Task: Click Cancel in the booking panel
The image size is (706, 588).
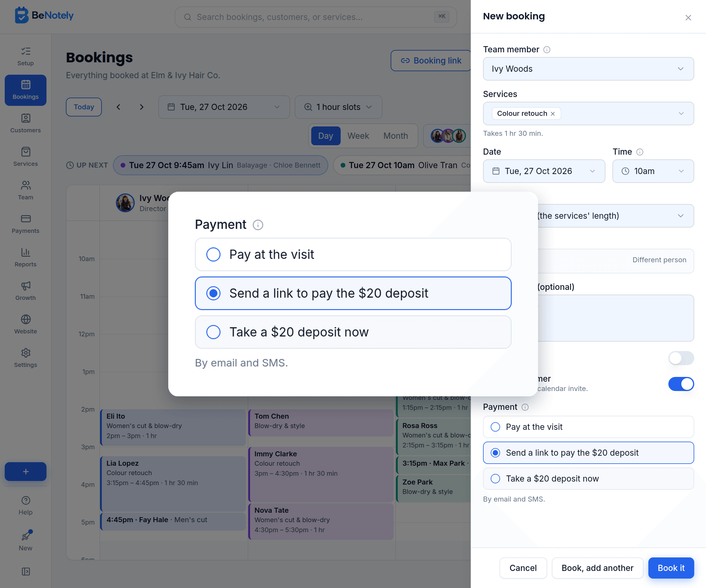Action: (523, 568)
